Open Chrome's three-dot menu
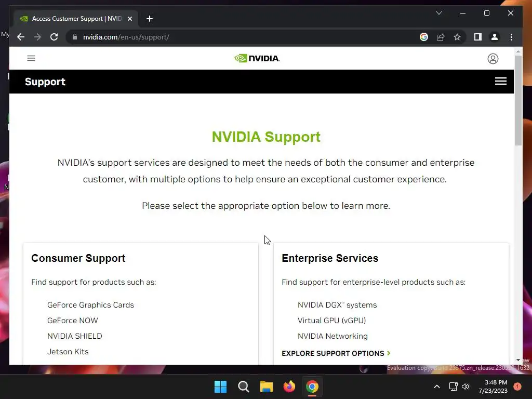 [511, 37]
